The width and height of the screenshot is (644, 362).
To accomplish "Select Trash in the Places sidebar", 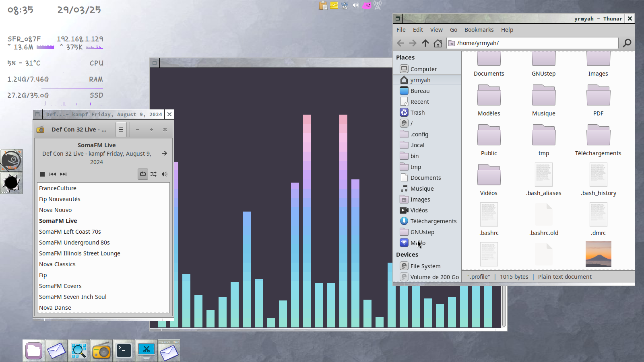I will click(x=417, y=113).
